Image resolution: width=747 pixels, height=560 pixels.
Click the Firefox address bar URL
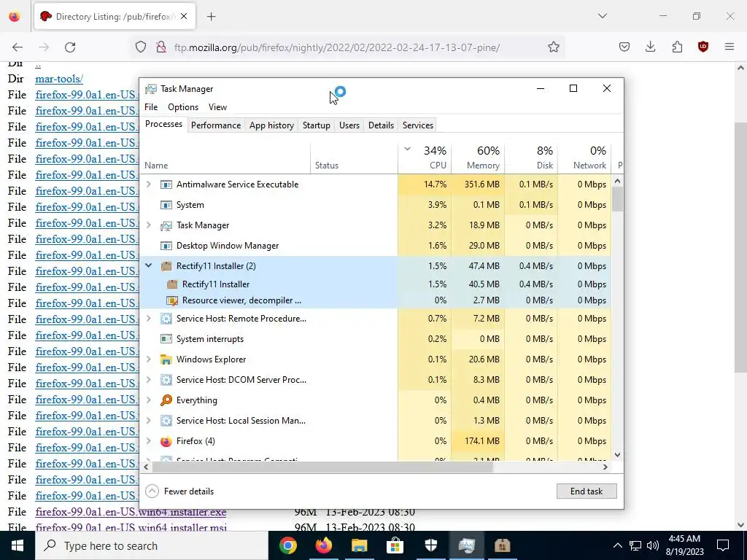[x=337, y=47]
